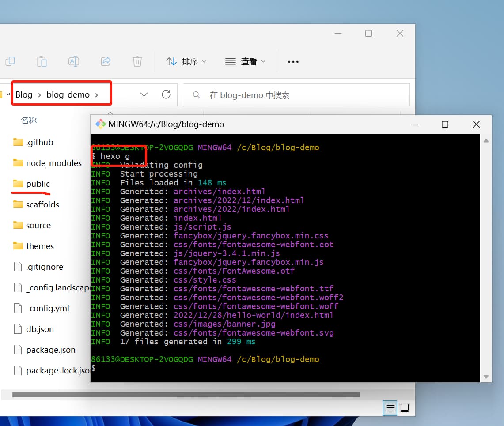Click the search box for blog-demo
This screenshot has height=426, width=504.
click(x=296, y=95)
